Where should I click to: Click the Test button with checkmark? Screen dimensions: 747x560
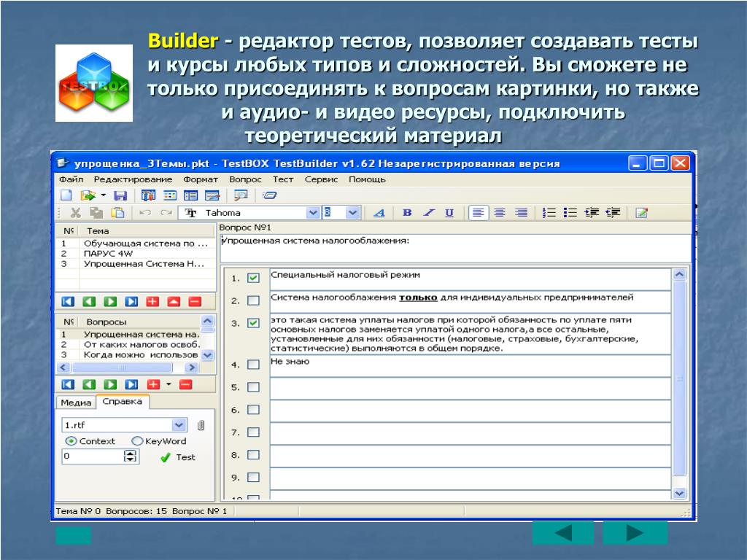click(x=178, y=458)
